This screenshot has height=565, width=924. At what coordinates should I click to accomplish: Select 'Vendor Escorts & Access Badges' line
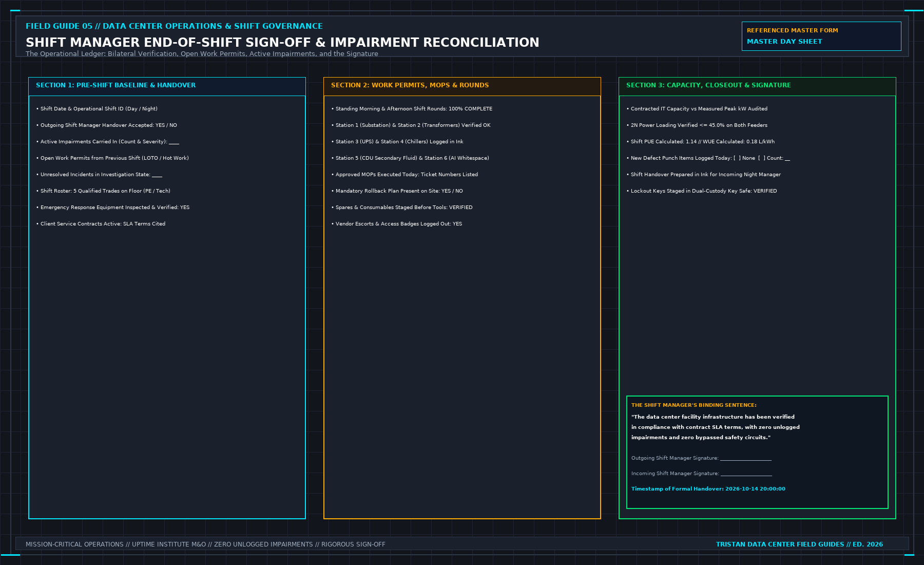point(397,224)
